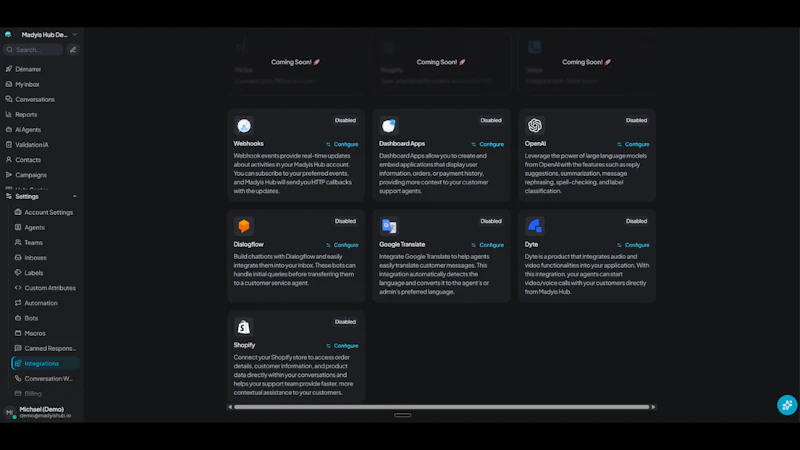Viewport: 800px width, 450px height.
Task: Configure the Dialogflow integration
Action: [342, 245]
